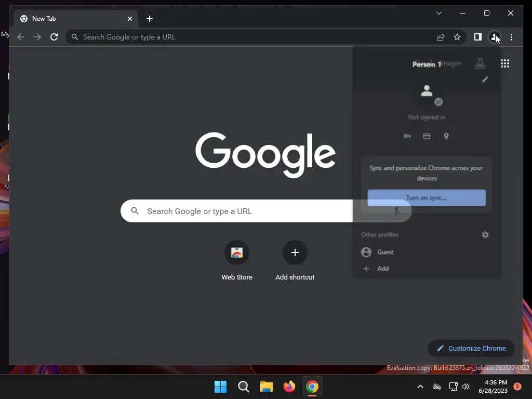532x399 pixels.
Task: Click Customize Chrome button
Action: tap(471, 348)
